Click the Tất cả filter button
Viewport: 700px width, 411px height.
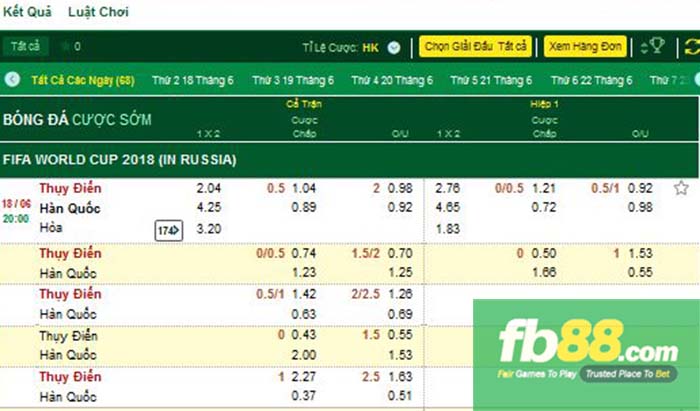click(x=24, y=47)
